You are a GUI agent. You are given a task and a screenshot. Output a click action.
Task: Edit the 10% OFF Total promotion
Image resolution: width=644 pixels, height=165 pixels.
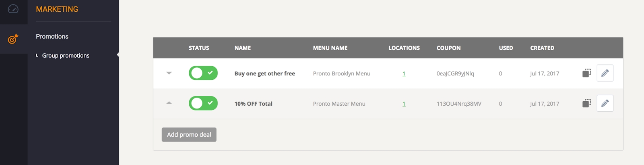[x=605, y=103]
